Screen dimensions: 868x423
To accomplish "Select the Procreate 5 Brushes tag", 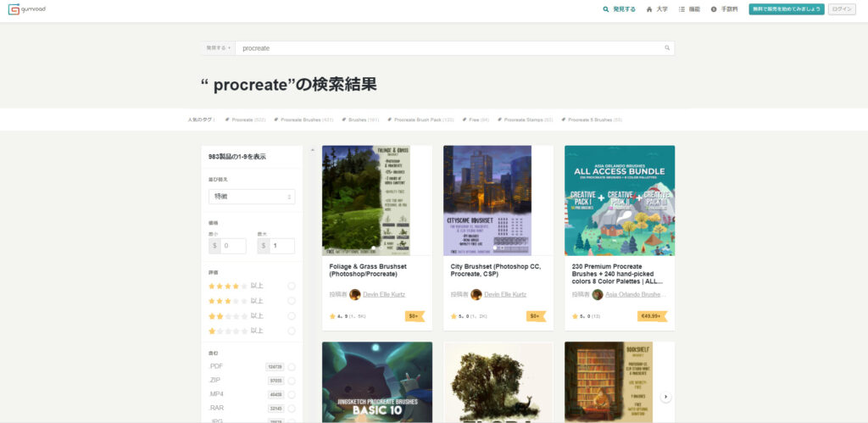I will (592, 120).
